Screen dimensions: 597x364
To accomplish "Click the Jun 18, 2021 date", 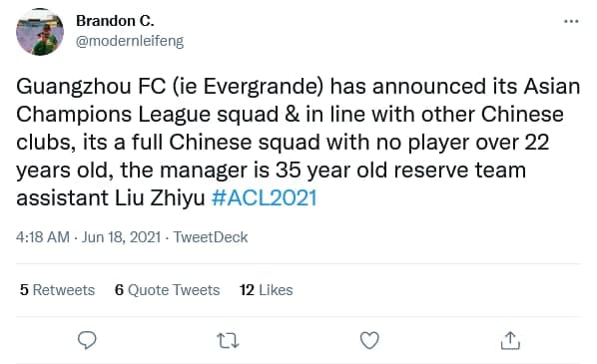I will [121, 237].
